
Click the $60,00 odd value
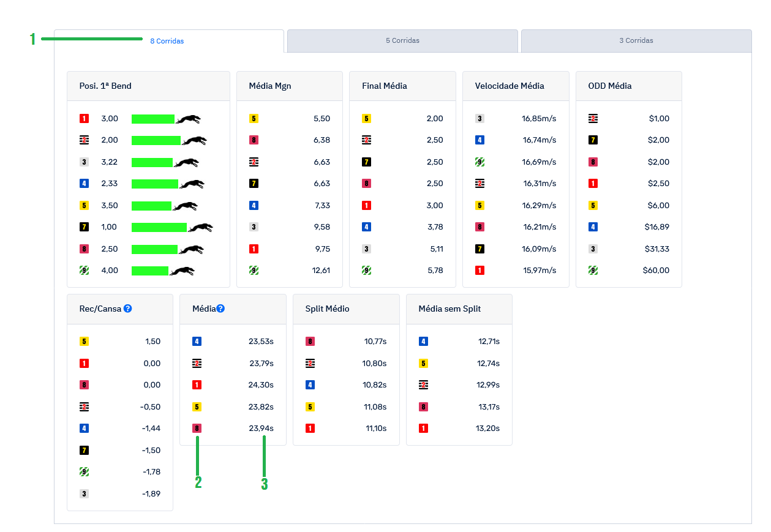pos(656,271)
